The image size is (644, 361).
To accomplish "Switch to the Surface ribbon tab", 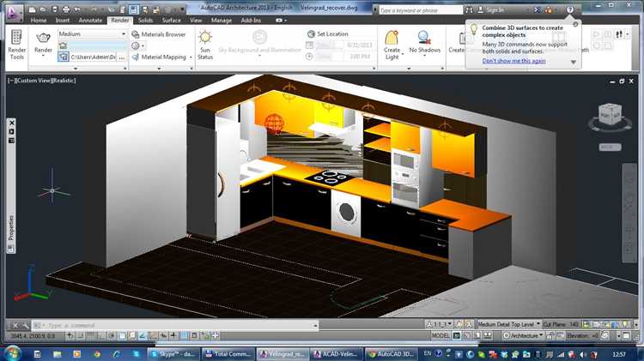I will pos(171,20).
